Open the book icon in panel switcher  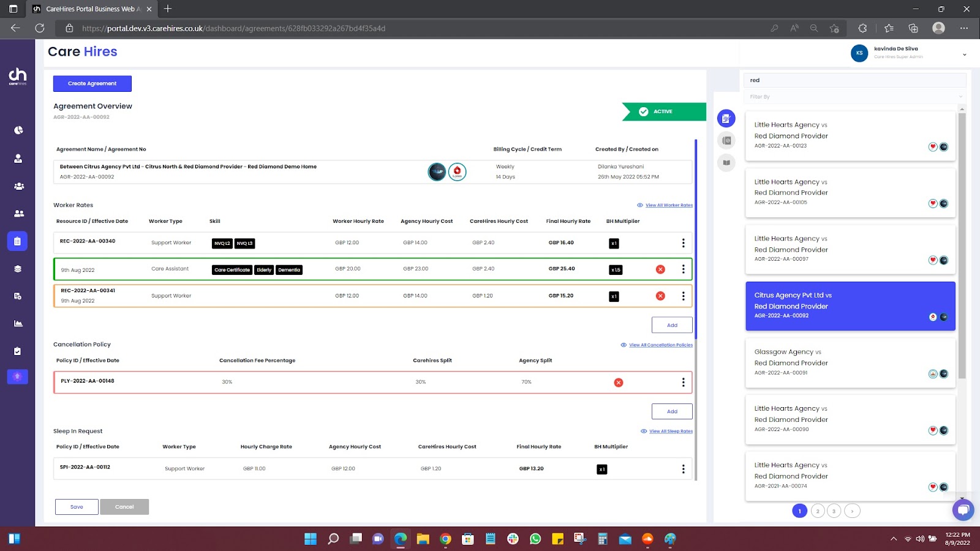726,162
